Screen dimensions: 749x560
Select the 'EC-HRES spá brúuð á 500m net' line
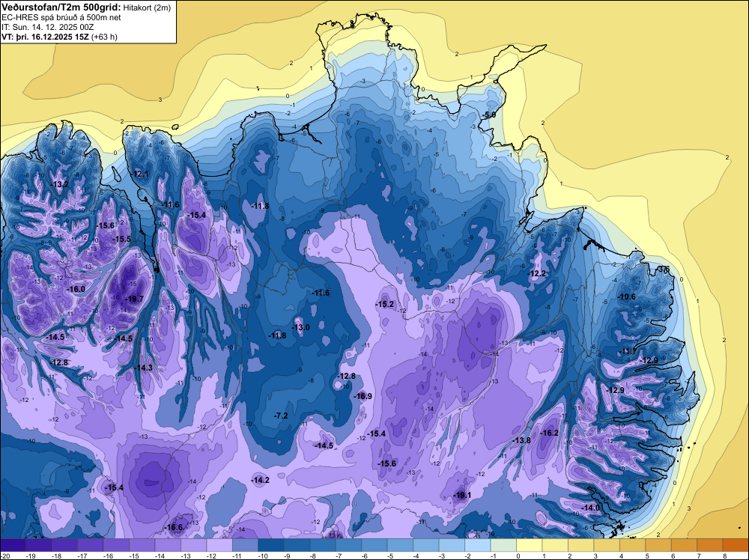pos(61,18)
